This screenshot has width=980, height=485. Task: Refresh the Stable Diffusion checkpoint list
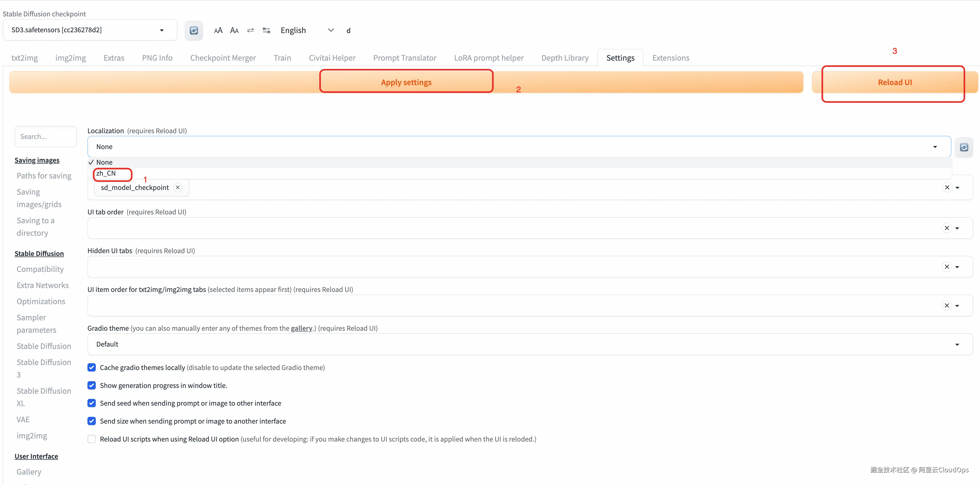coord(194,30)
